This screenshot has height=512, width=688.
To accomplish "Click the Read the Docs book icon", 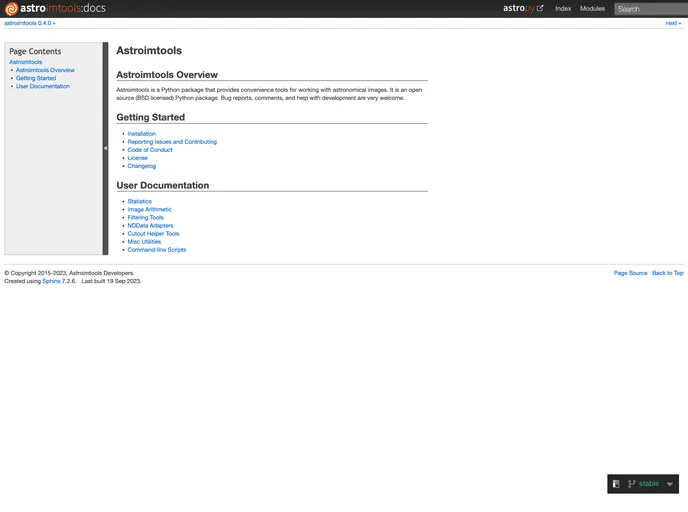I will click(616, 483).
